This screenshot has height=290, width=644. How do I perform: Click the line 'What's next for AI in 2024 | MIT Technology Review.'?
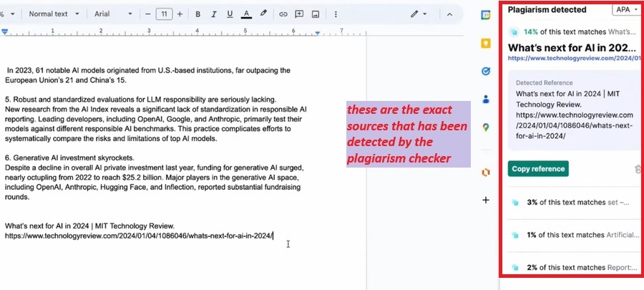click(90, 226)
